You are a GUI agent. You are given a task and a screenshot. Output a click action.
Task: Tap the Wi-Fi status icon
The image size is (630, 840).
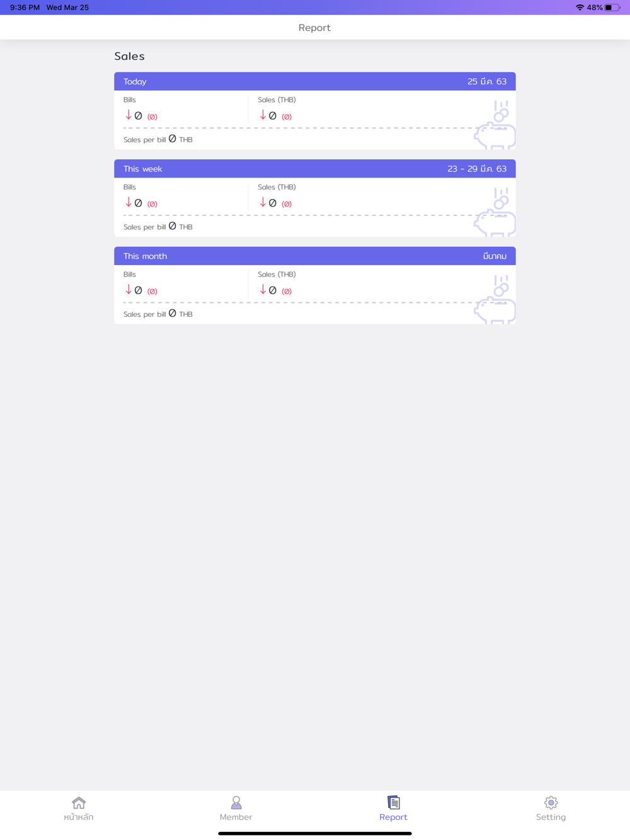(580, 8)
